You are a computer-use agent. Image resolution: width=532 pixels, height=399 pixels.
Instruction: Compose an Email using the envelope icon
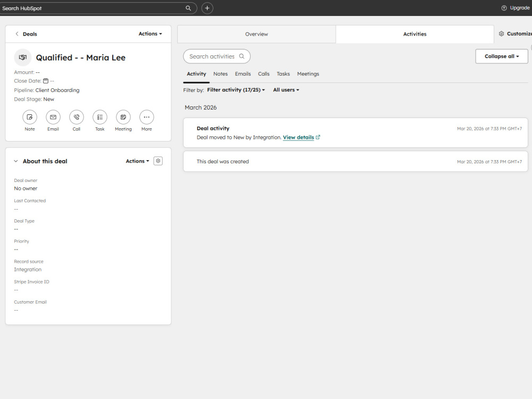click(x=53, y=117)
